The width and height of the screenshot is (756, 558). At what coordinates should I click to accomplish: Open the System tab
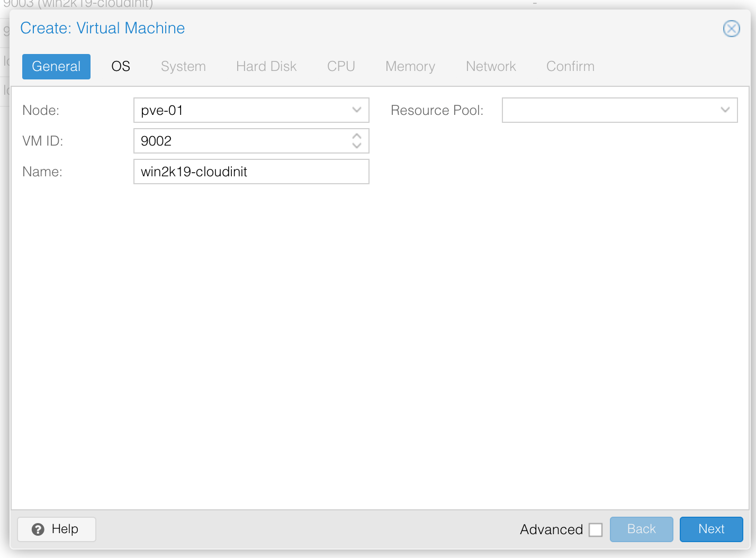coord(183,66)
